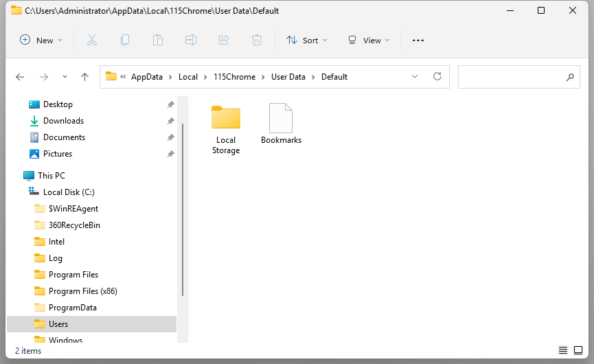Click the Share icon in toolbar
The height and width of the screenshot is (364, 594).
pyautogui.click(x=224, y=40)
